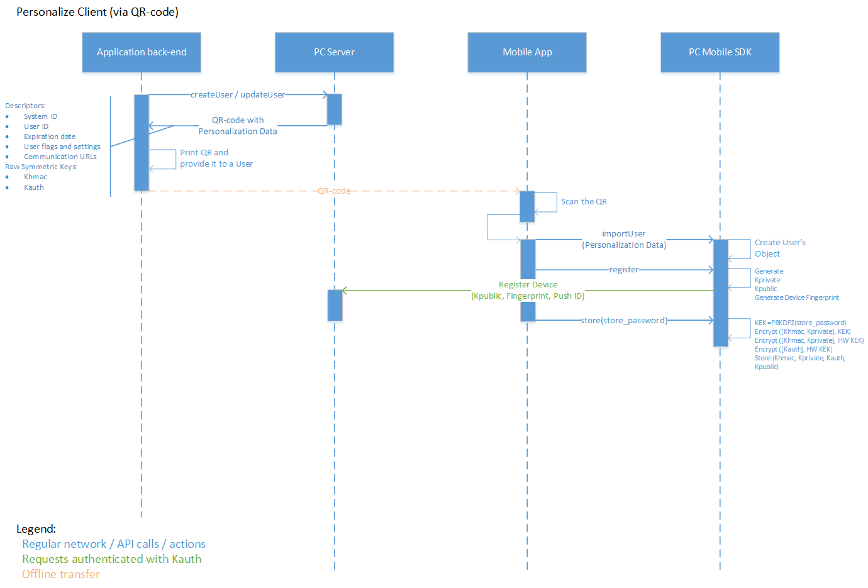868x588 pixels.
Task: Click the 'importUser' message label
Action: (x=623, y=234)
